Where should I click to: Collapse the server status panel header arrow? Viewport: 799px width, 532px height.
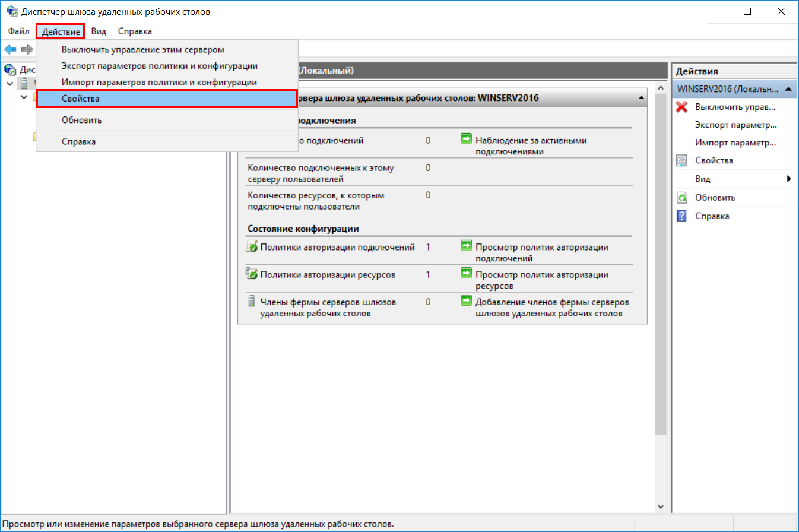pos(641,98)
